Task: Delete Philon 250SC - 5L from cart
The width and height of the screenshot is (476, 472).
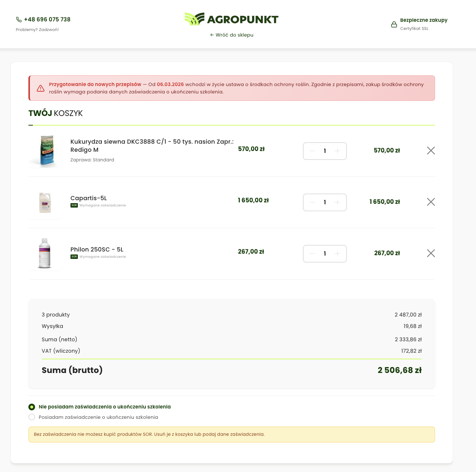Action: pos(431,253)
